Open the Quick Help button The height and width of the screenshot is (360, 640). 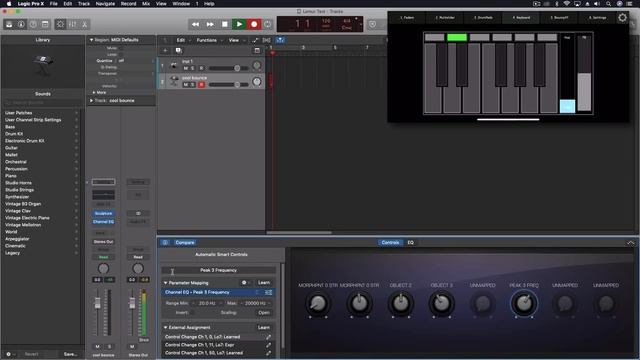pyautogui.click(x=33, y=24)
